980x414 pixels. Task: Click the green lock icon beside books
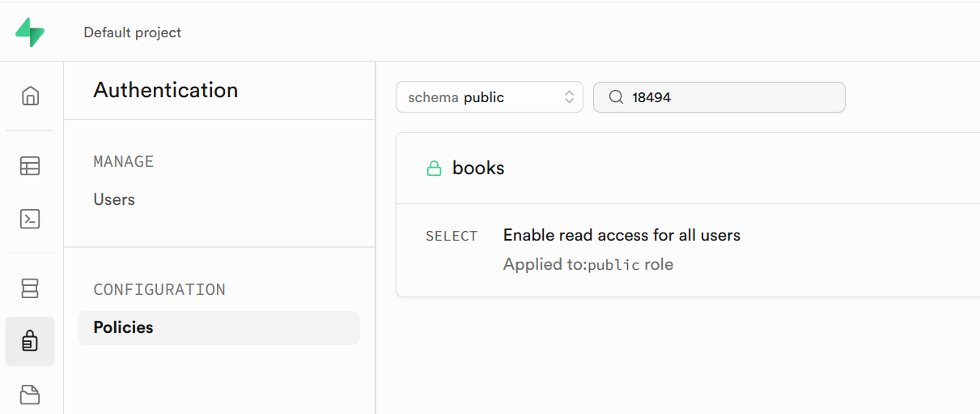[435, 169]
